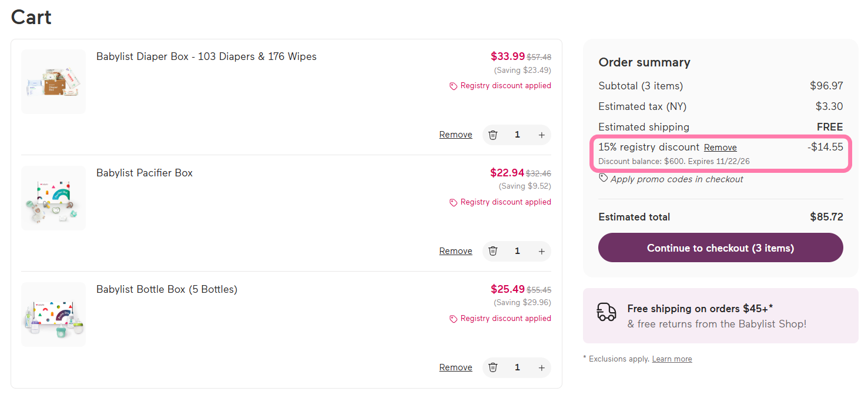This screenshot has height=398, width=868.
Task: Click trash icon for Babylist Diaper Box
Action: (493, 135)
